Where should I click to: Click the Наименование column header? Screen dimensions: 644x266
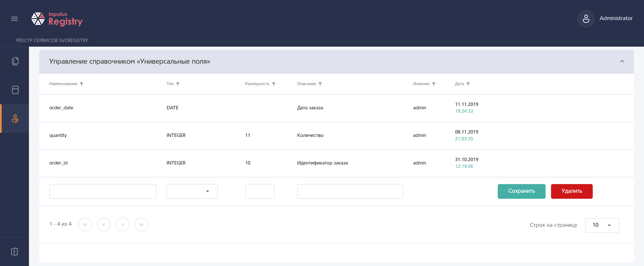pyautogui.click(x=63, y=84)
